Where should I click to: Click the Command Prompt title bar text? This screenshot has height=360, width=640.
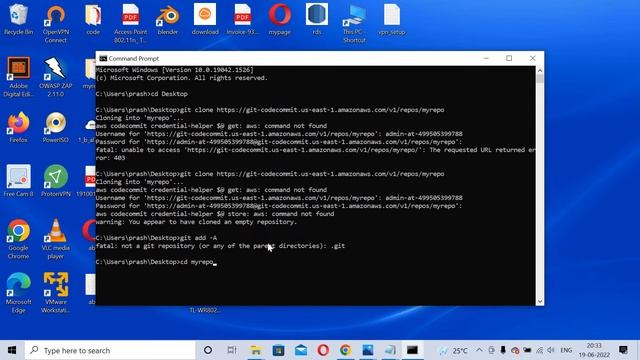coord(134,58)
